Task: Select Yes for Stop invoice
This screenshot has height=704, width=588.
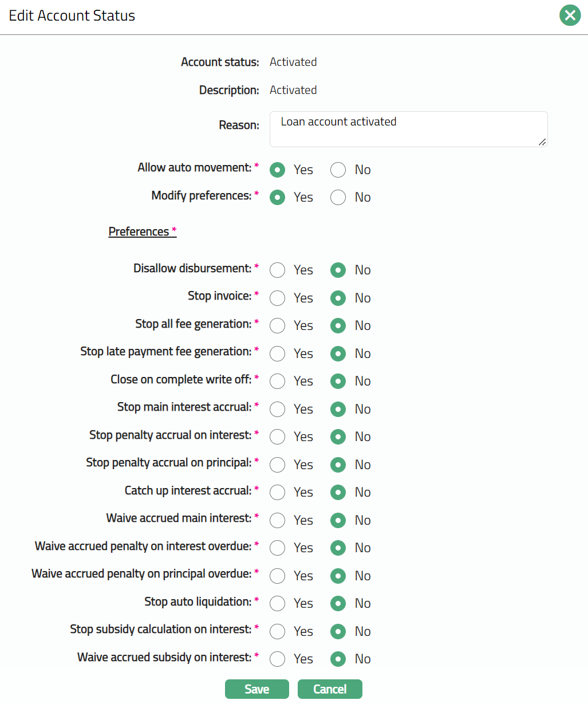Action: 278,298
